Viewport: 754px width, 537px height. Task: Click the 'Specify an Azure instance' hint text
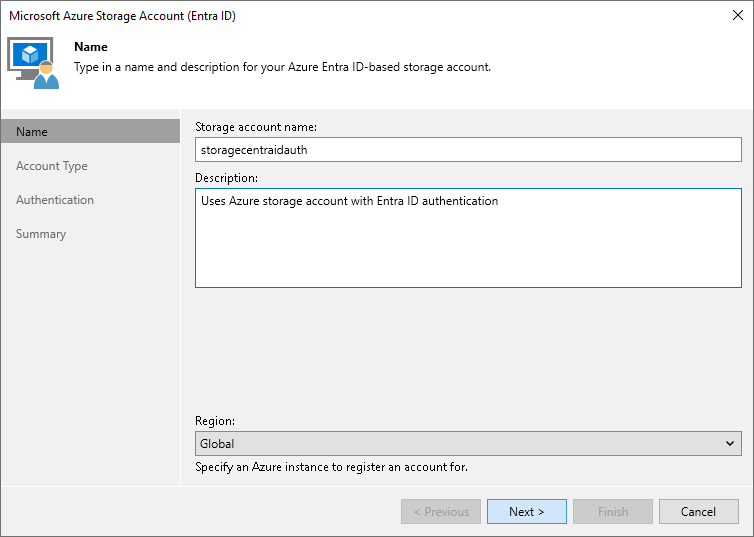click(331, 467)
